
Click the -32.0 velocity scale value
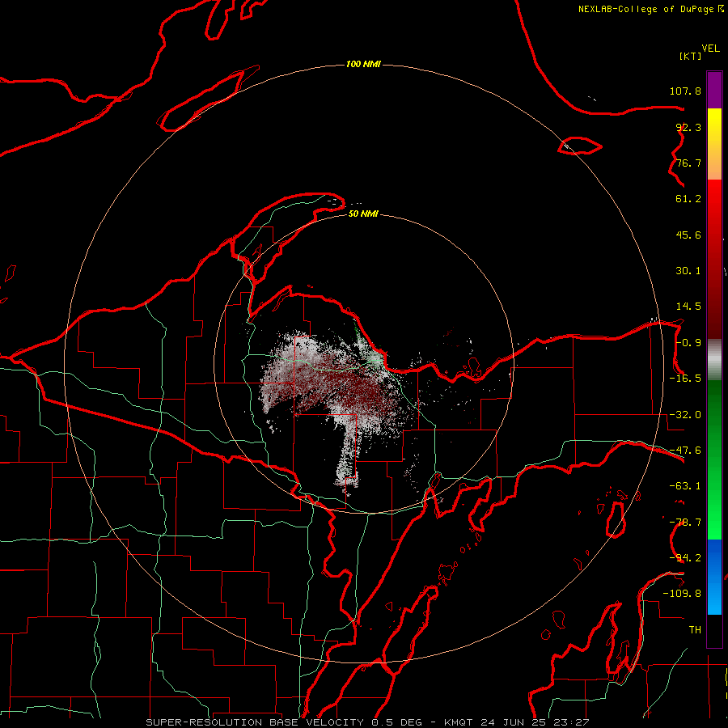(x=685, y=415)
